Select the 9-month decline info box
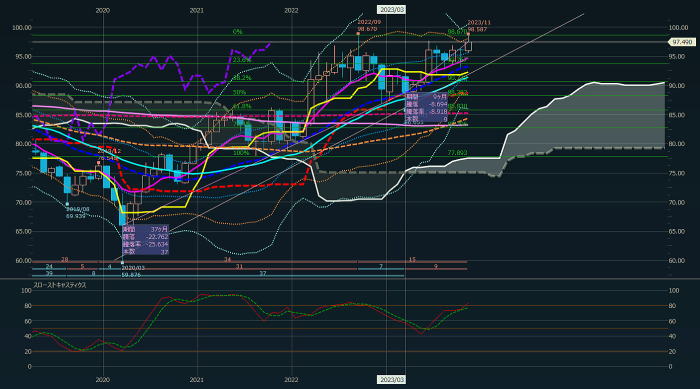This screenshot has width=700, height=389. pos(426,108)
